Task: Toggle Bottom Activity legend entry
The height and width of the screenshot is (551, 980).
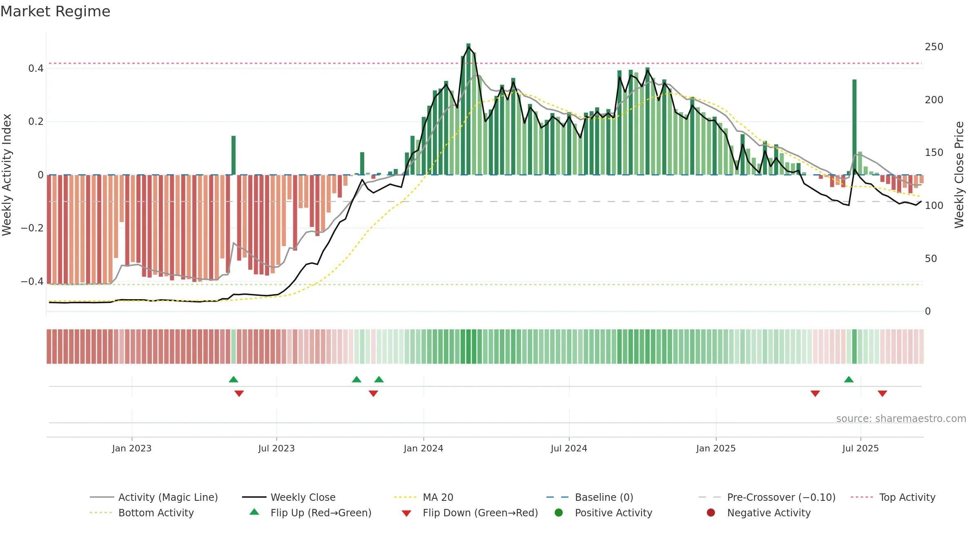Action: 142,513
